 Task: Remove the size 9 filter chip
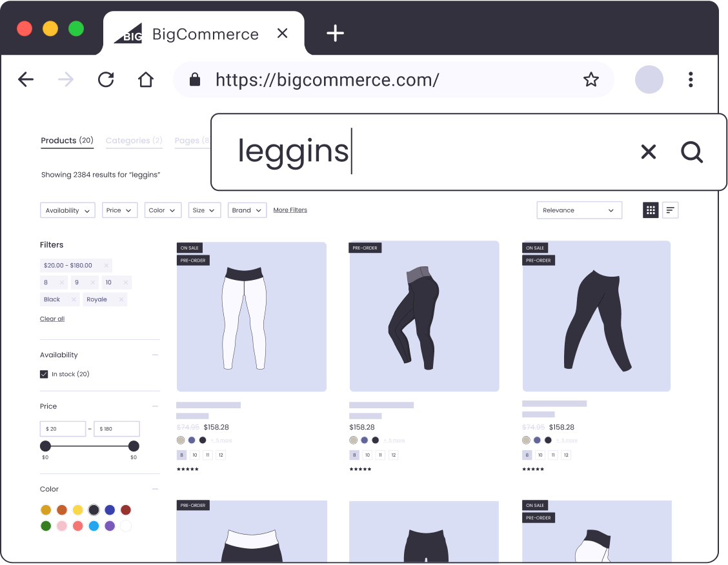(93, 282)
